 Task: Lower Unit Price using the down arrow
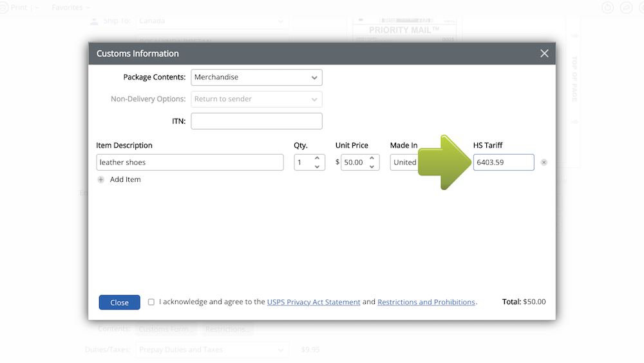[x=372, y=166]
